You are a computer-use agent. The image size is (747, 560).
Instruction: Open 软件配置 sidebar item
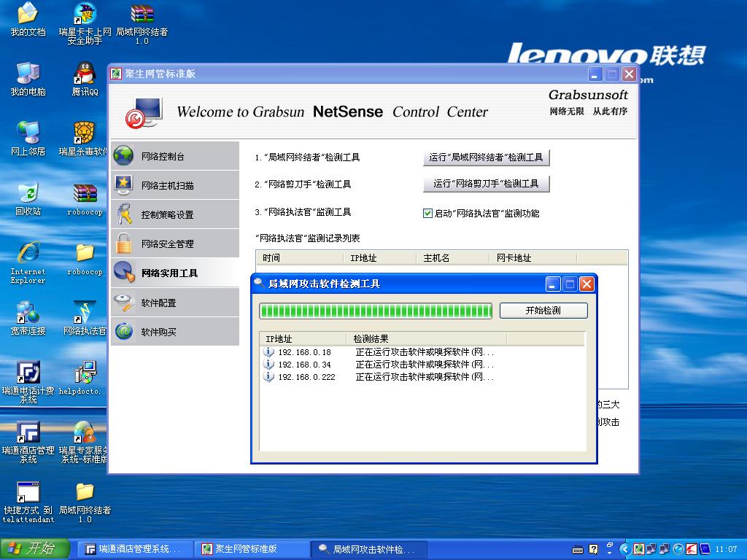click(x=175, y=303)
